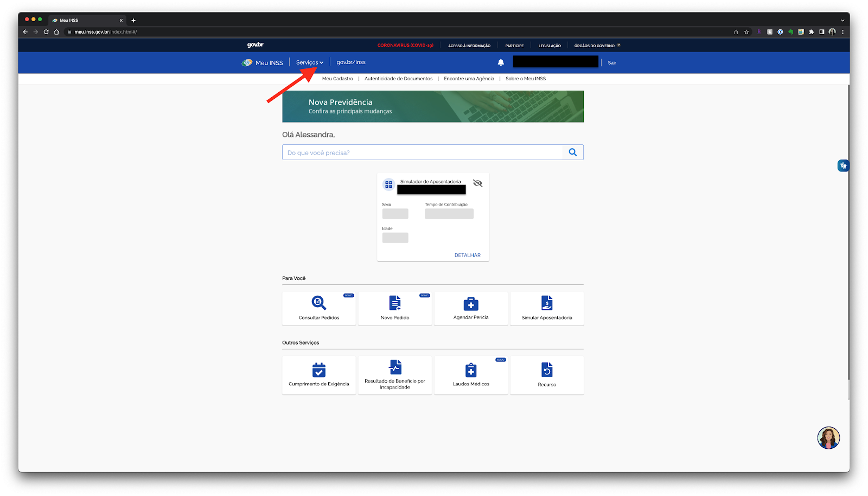Click the browser back arrow
This screenshot has height=496, width=868.
click(25, 32)
